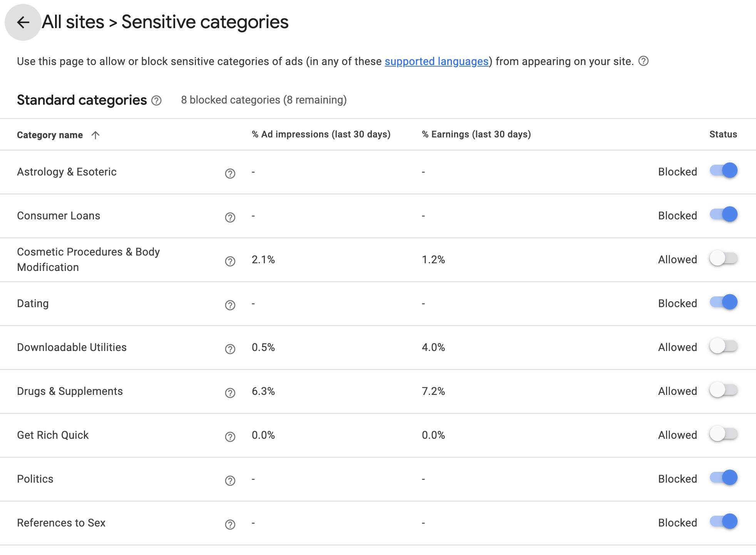Block the Drugs & Supplements category
Screen dimensions: 756x555
pos(723,390)
